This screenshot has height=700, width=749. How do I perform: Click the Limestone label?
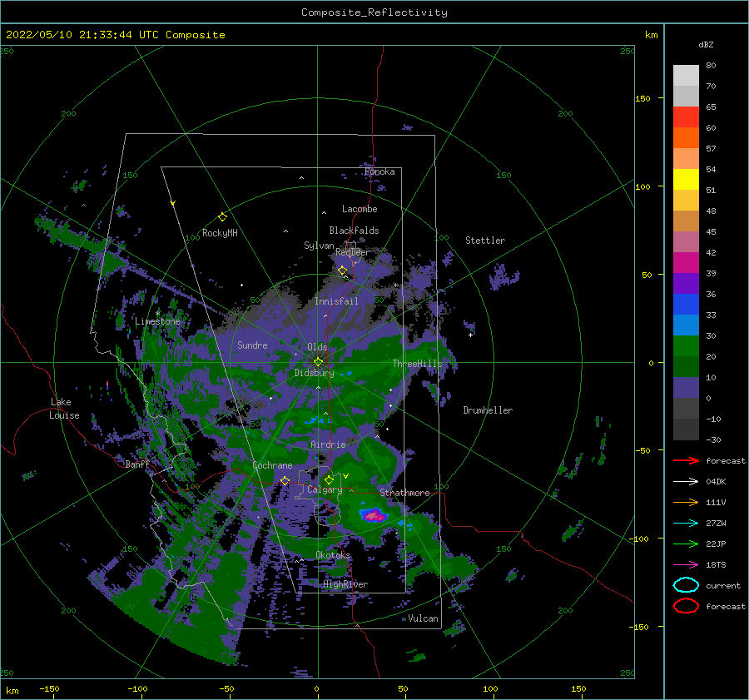tap(157, 321)
